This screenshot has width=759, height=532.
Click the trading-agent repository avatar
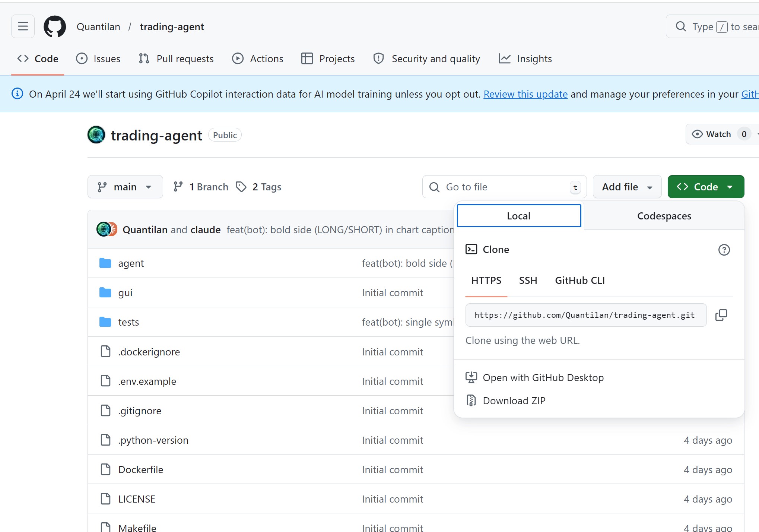click(x=96, y=134)
